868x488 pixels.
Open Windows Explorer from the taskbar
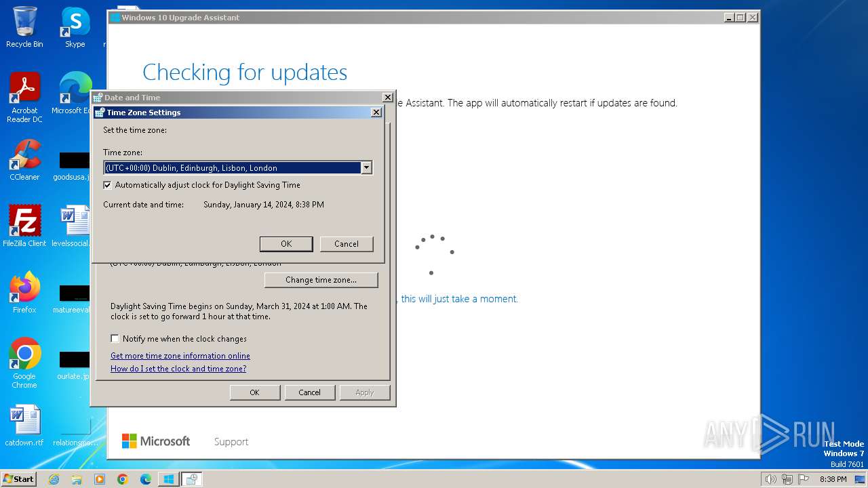(x=77, y=479)
